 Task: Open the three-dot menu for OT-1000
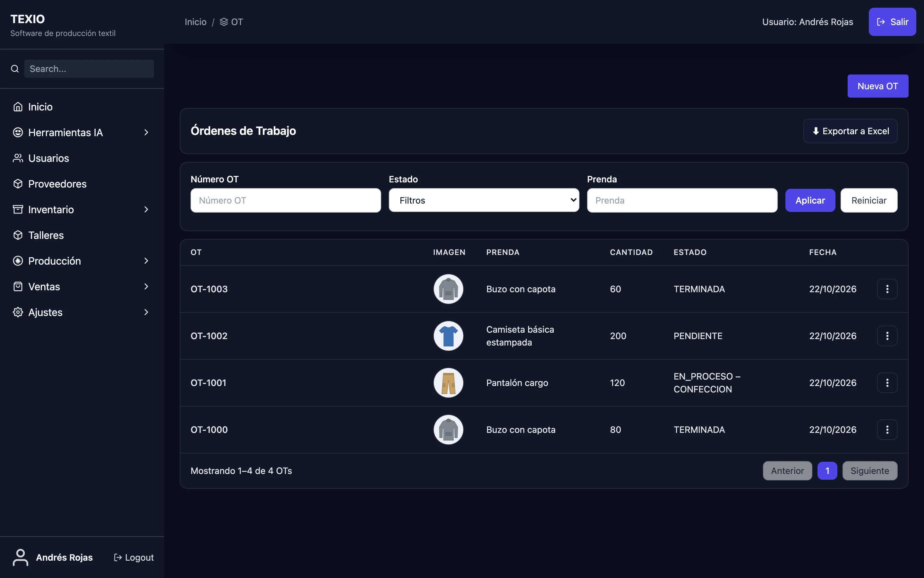pos(887,430)
